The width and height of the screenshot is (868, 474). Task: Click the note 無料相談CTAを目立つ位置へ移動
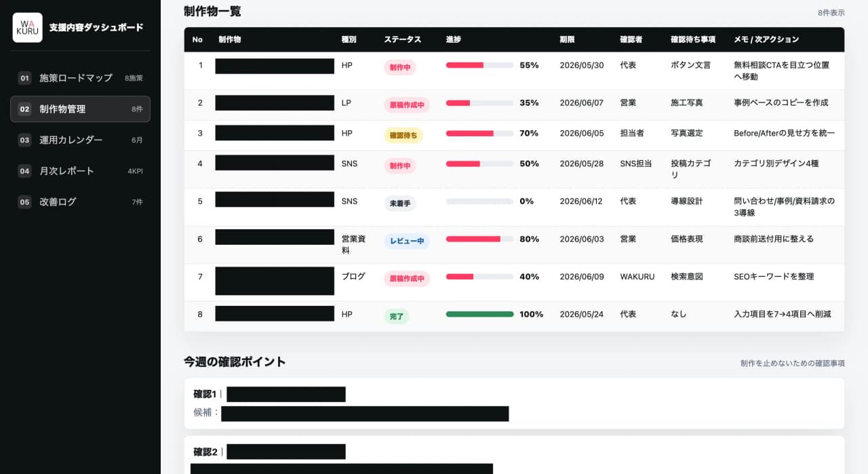(782, 71)
